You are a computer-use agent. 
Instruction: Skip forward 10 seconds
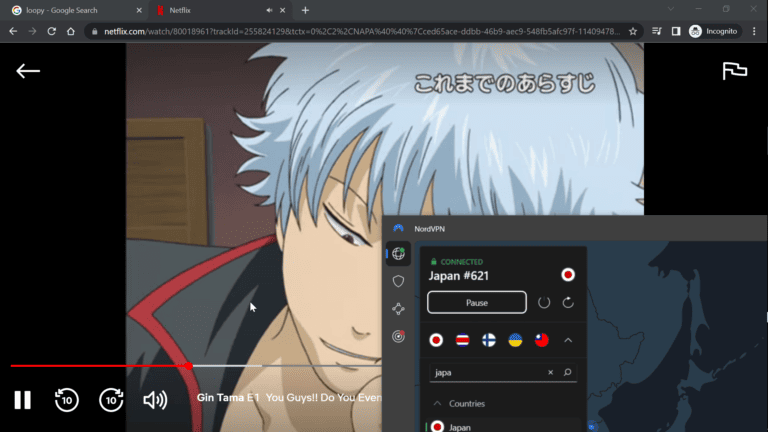[x=111, y=400]
